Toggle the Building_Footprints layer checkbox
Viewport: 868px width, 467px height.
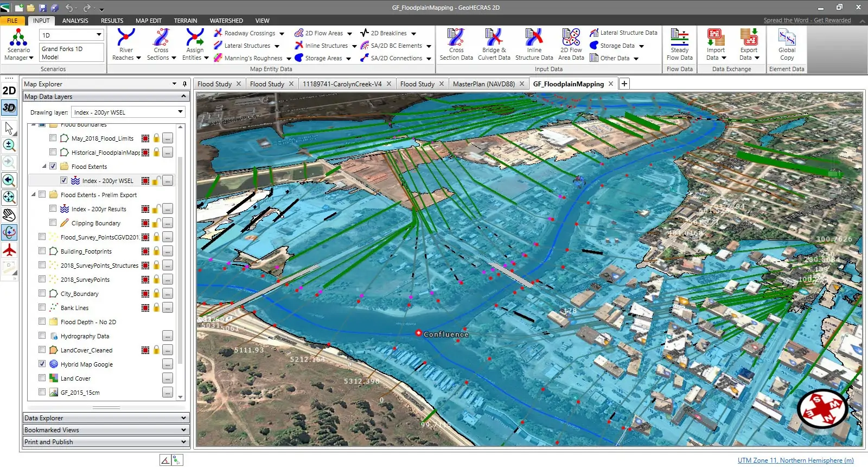click(42, 251)
